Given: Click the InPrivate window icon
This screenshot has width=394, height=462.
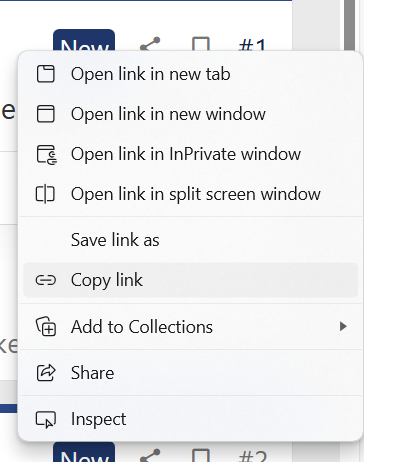Looking at the screenshot, I should tap(46, 155).
